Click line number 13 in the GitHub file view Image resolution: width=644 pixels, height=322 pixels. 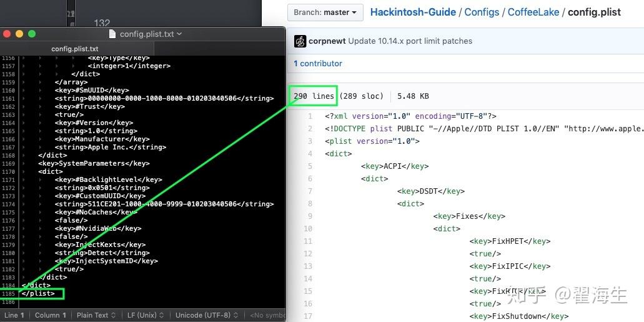pyautogui.click(x=308, y=266)
